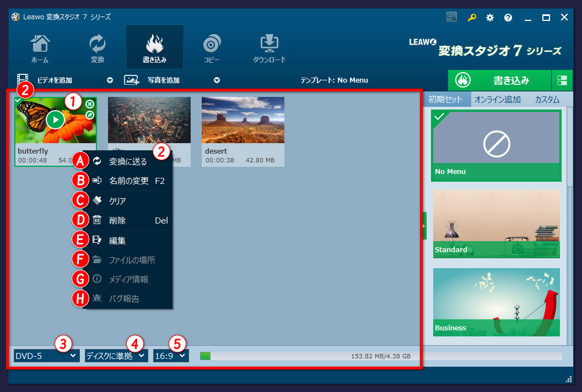Choose 名前の変更 from context menu
Screen dimensions: 582x392
(129, 181)
